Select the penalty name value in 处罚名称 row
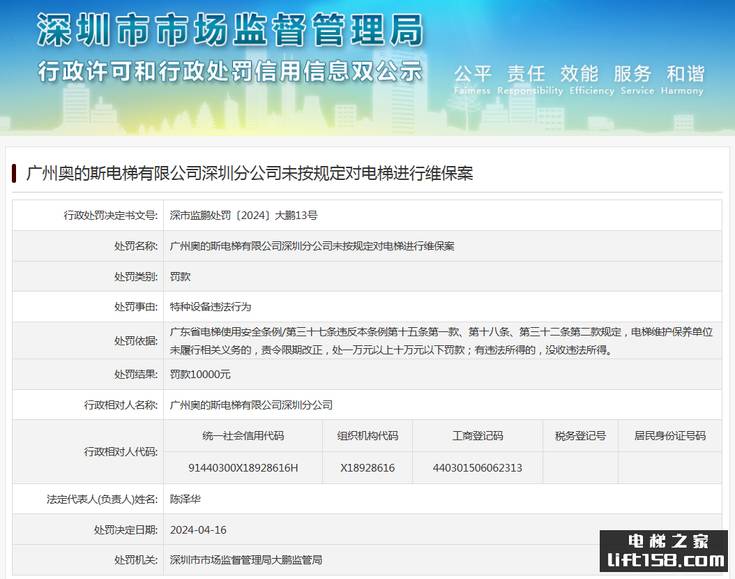This screenshot has width=735, height=579. point(312,246)
